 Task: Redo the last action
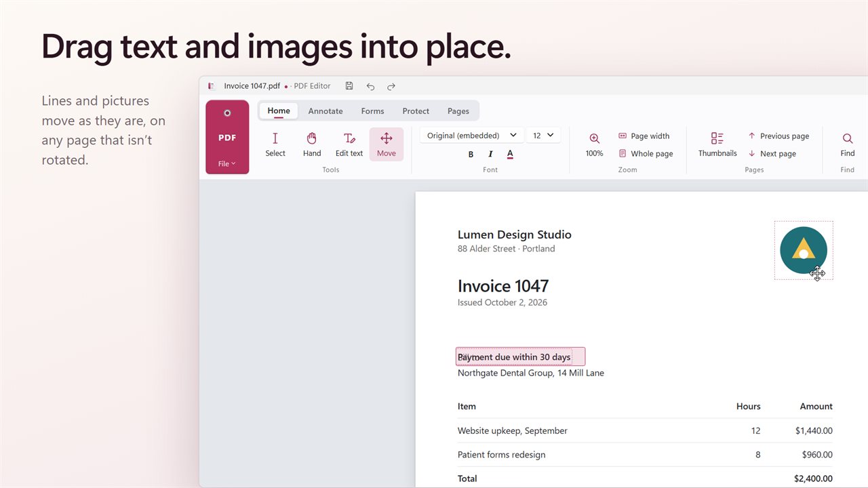(x=391, y=86)
